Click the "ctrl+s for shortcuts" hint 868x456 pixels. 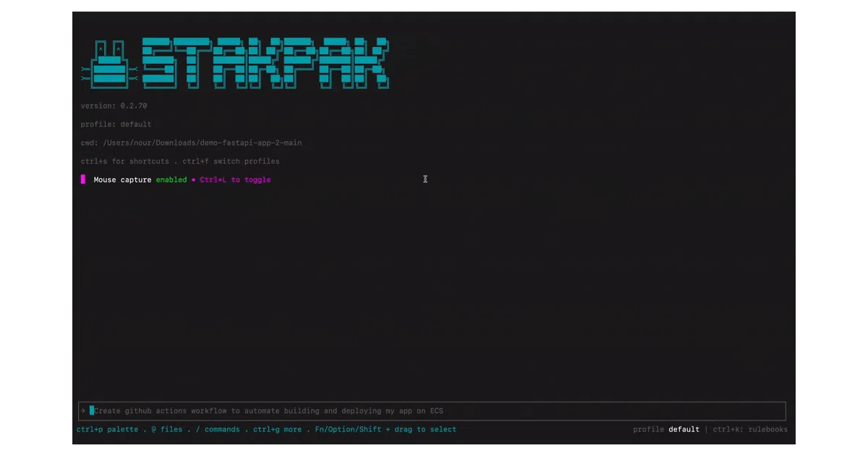point(124,161)
